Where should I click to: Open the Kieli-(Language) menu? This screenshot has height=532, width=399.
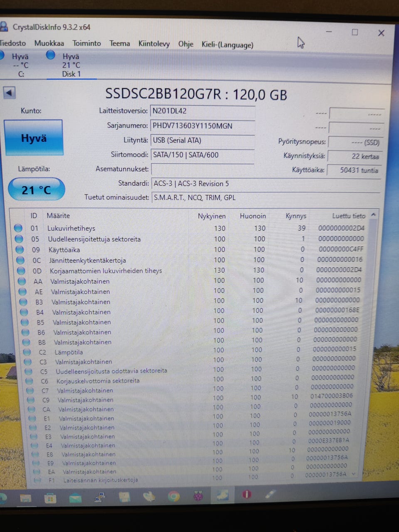(x=227, y=44)
